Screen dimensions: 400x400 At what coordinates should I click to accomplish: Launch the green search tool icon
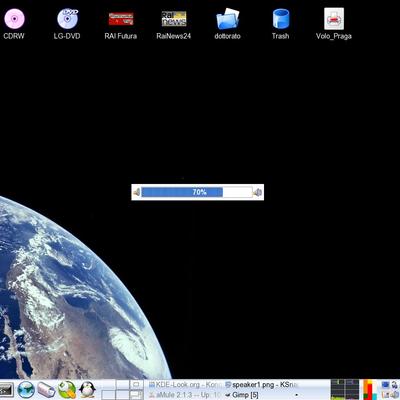(67, 390)
